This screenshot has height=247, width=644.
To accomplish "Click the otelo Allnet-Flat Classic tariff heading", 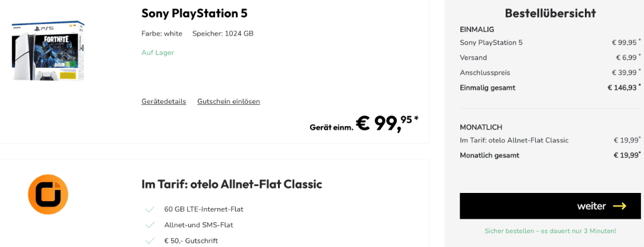I will [231, 184].
